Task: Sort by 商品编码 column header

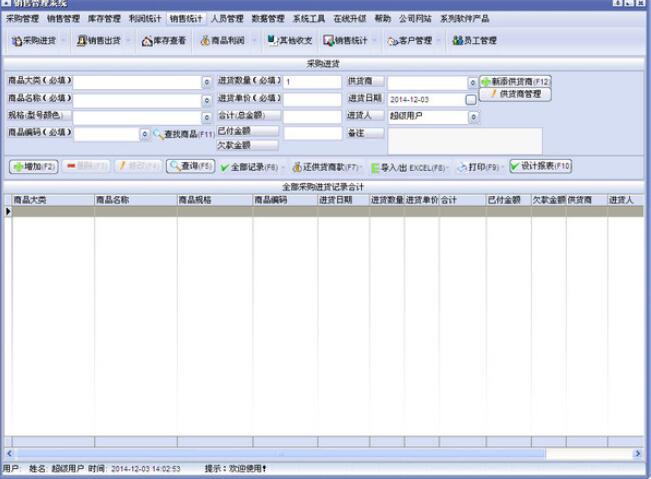Action: (x=285, y=200)
